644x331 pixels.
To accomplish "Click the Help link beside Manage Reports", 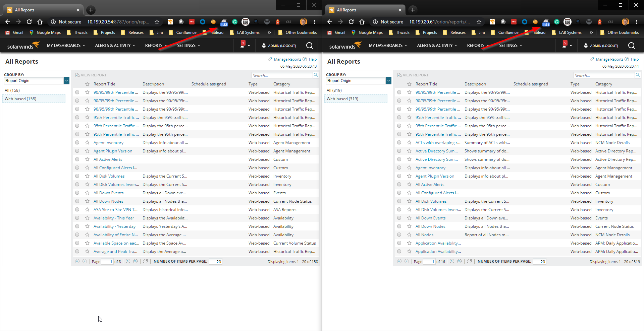I will point(313,59).
